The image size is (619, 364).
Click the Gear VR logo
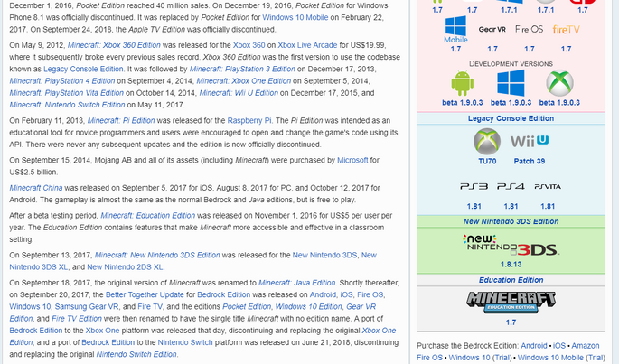pyautogui.click(x=492, y=30)
